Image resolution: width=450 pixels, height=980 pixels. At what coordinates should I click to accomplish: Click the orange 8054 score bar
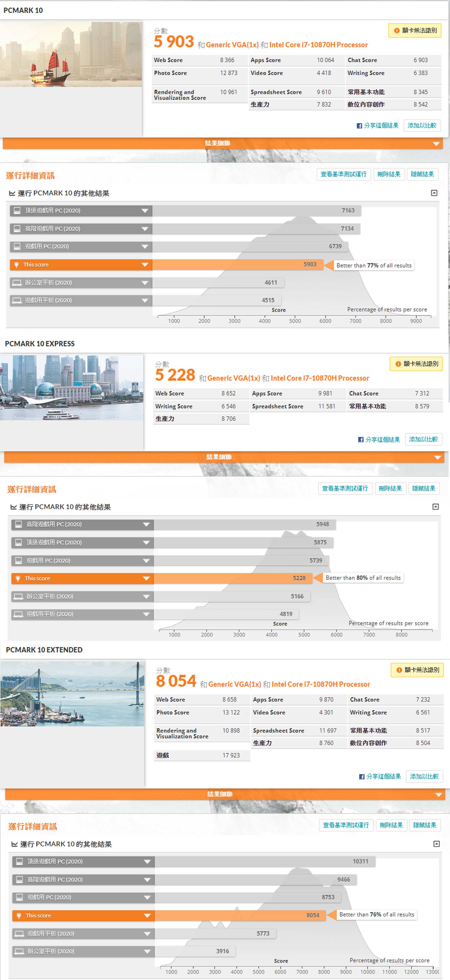pos(240,916)
